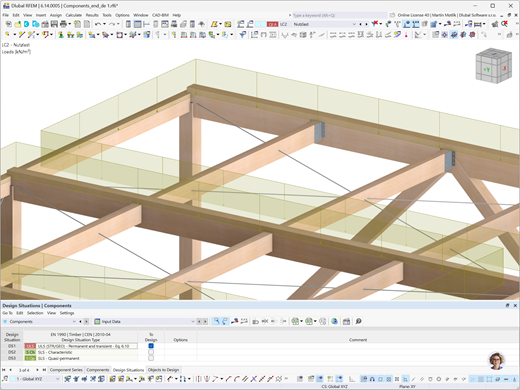Screen dimensions: 520x390
Task: Switch to Objects to Design tab
Action: (x=163, y=370)
